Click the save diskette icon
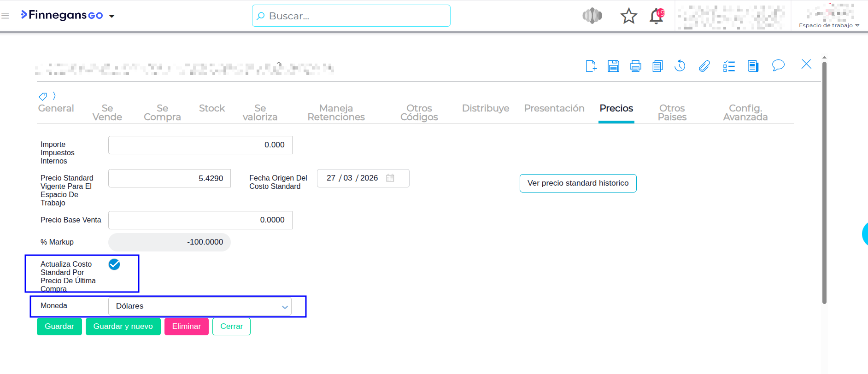 (x=613, y=66)
